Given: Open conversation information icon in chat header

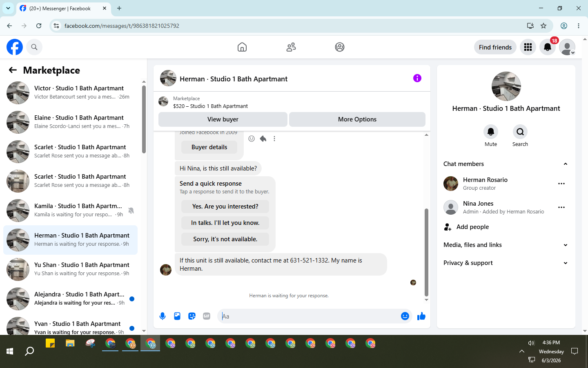Looking at the screenshot, I should [x=417, y=78].
